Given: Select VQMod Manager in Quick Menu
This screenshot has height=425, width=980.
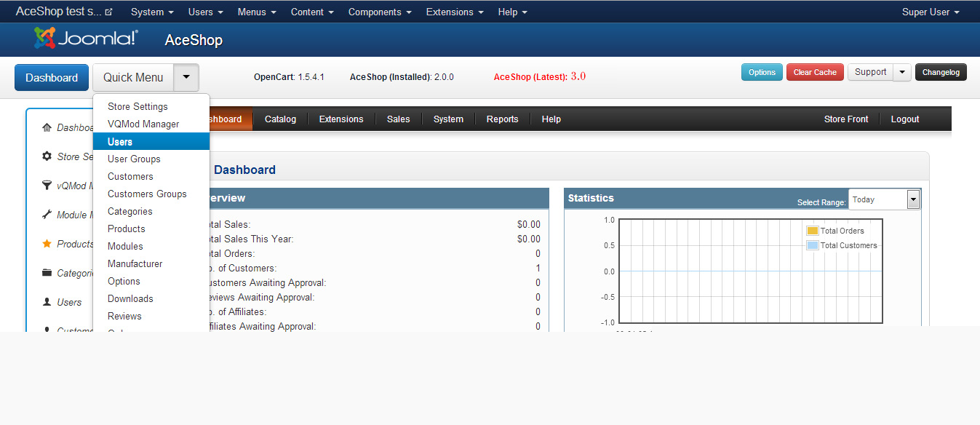Looking at the screenshot, I should pos(151,124).
